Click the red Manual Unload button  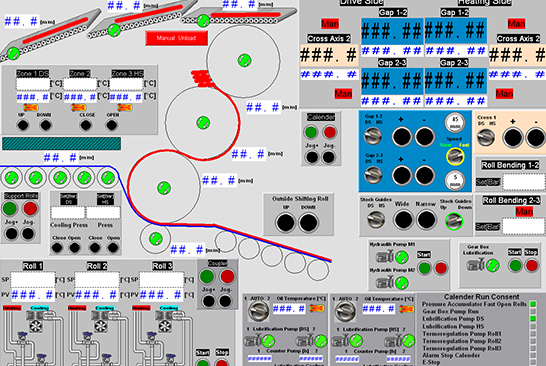(x=177, y=38)
